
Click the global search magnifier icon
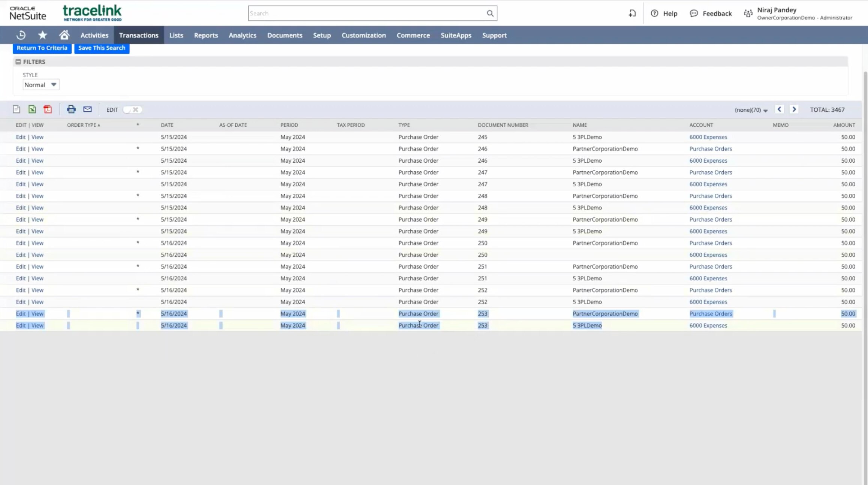(490, 13)
